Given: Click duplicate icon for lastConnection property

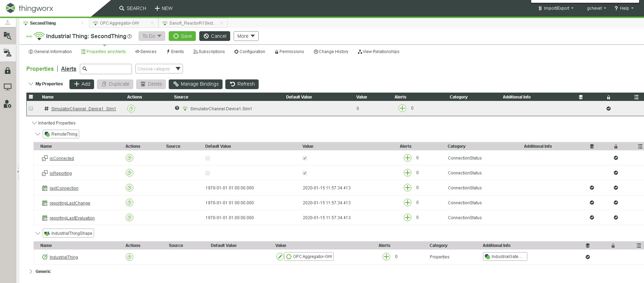Looking at the screenshot, I should (x=129, y=188).
